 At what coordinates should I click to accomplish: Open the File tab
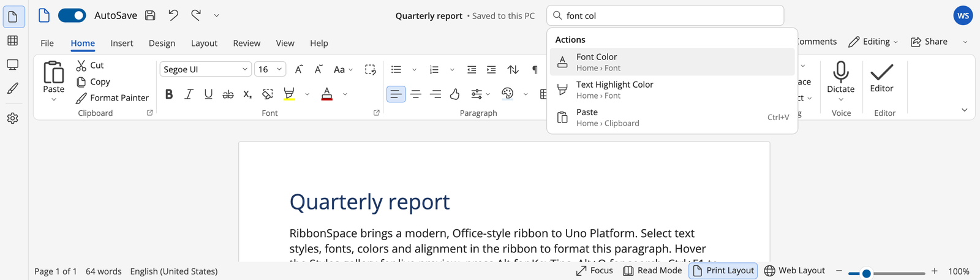47,43
